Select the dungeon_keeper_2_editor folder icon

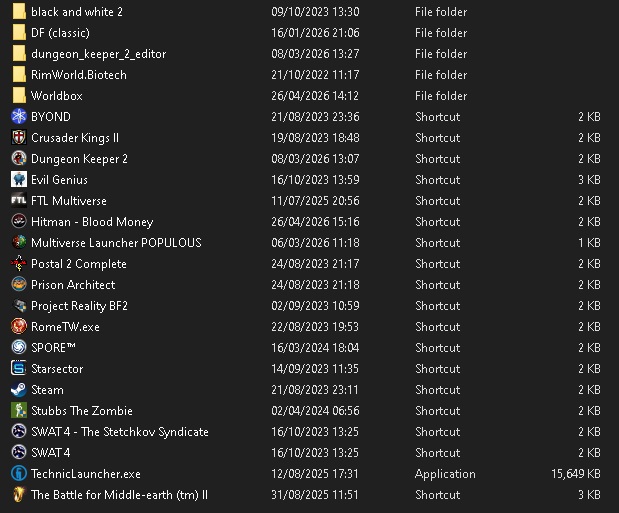(x=19, y=53)
